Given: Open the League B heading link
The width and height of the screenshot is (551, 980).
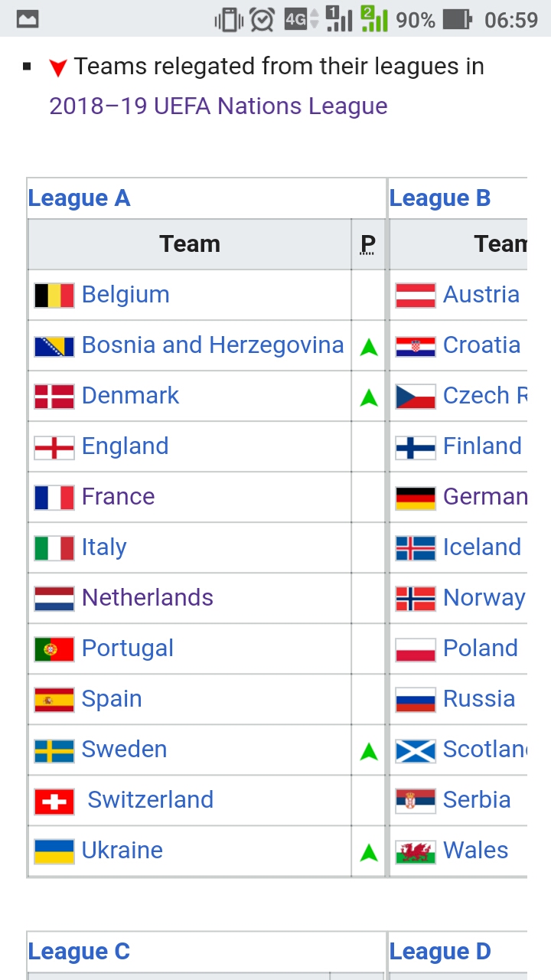Looking at the screenshot, I should pos(440,198).
